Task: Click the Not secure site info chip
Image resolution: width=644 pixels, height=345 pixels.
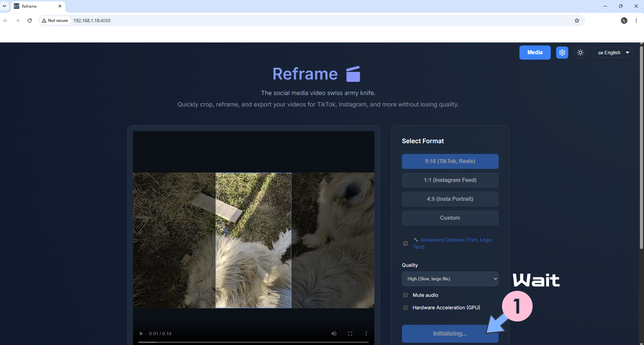Action: (x=55, y=21)
